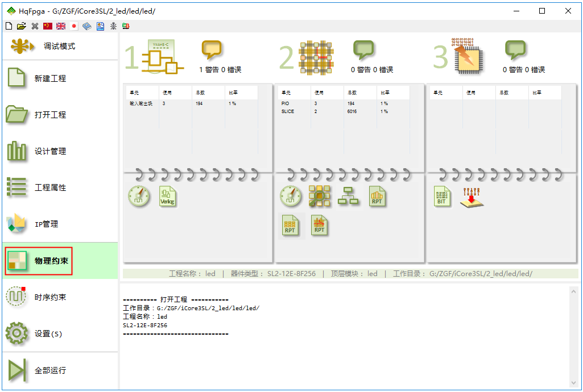Click the place and route step icon
This screenshot has height=392, width=583.
[x=313, y=57]
